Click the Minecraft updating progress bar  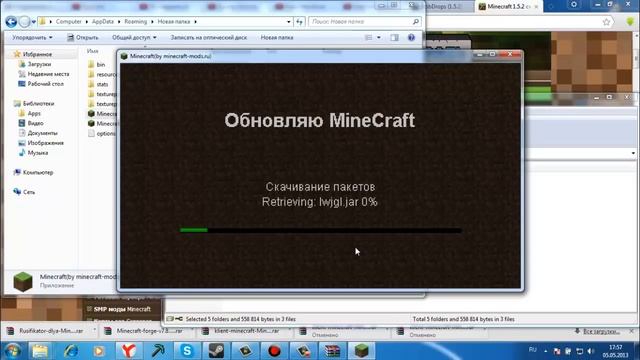(321, 230)
